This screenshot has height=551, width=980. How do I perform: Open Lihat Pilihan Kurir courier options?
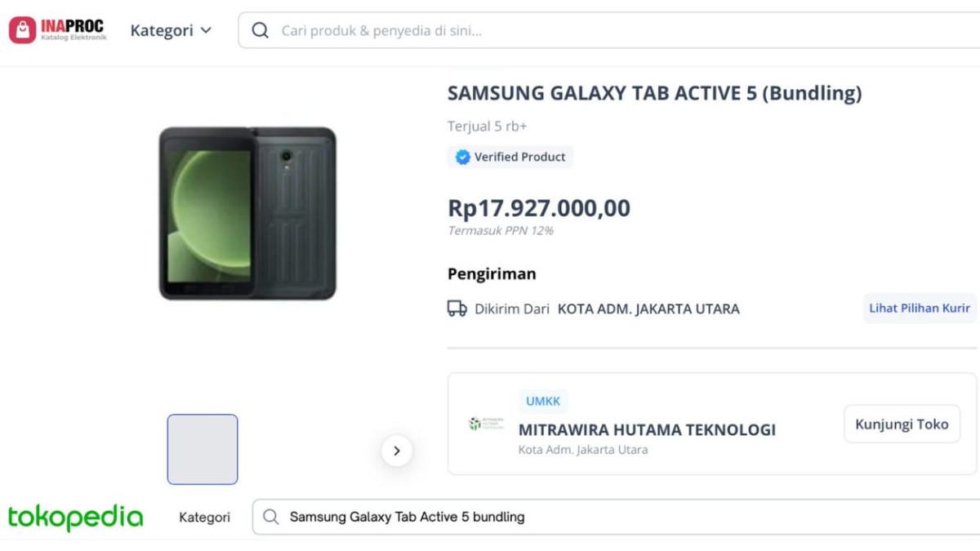[919, 308]
